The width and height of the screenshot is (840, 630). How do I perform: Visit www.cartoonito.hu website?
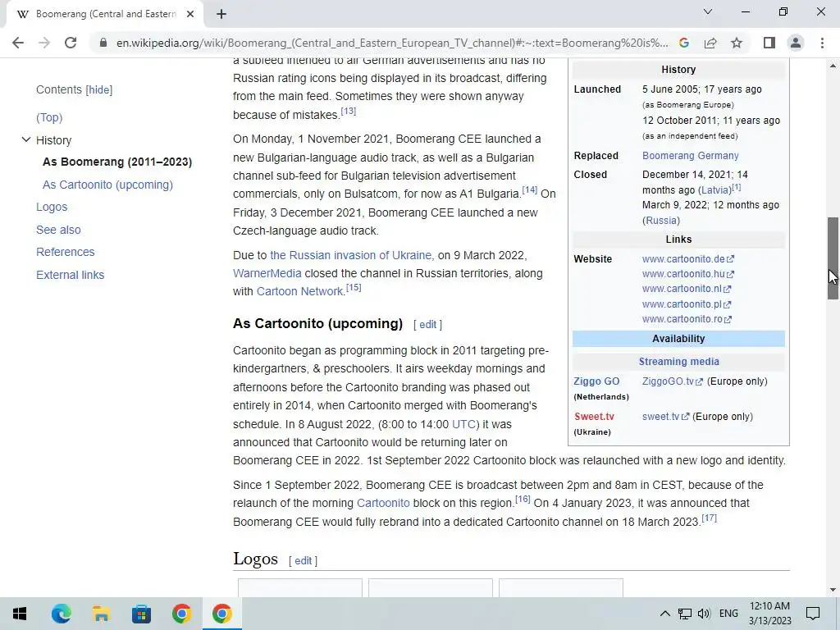coord(688,274)
